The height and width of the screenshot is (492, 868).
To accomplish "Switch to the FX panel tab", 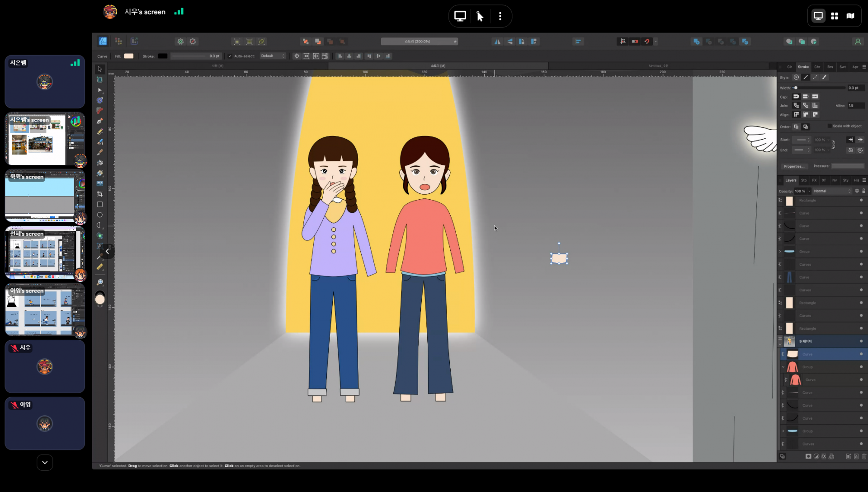I will point(814,180).
